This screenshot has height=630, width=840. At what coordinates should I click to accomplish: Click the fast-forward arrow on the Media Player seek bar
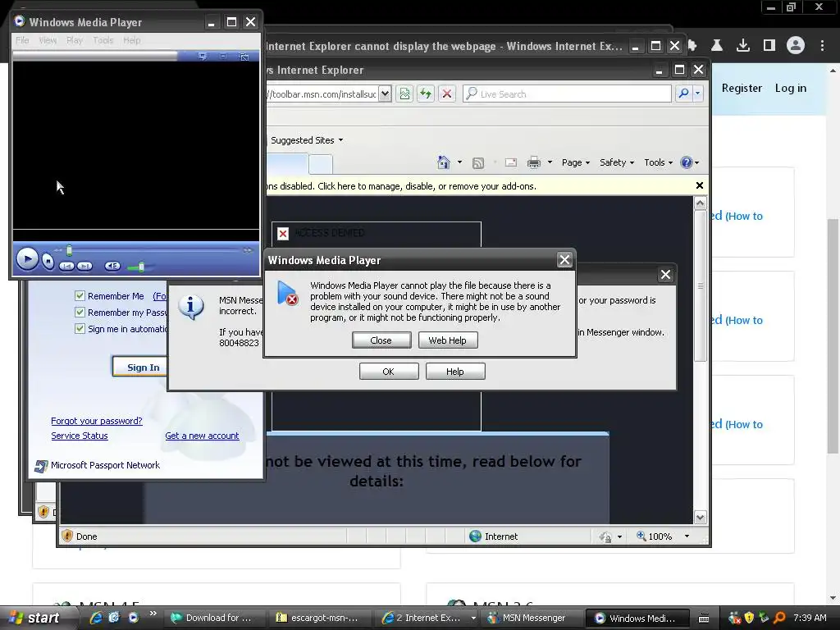click(248, 250)
